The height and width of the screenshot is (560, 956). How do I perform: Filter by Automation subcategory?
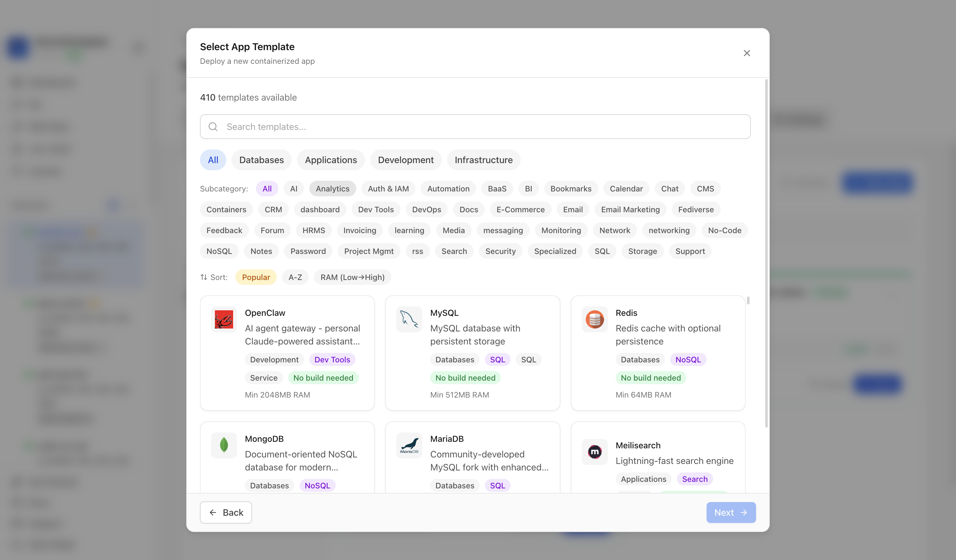point(448,189)
